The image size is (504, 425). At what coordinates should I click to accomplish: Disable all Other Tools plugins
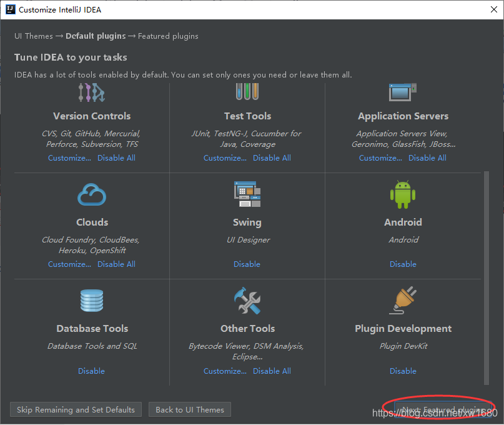[272, 371]
